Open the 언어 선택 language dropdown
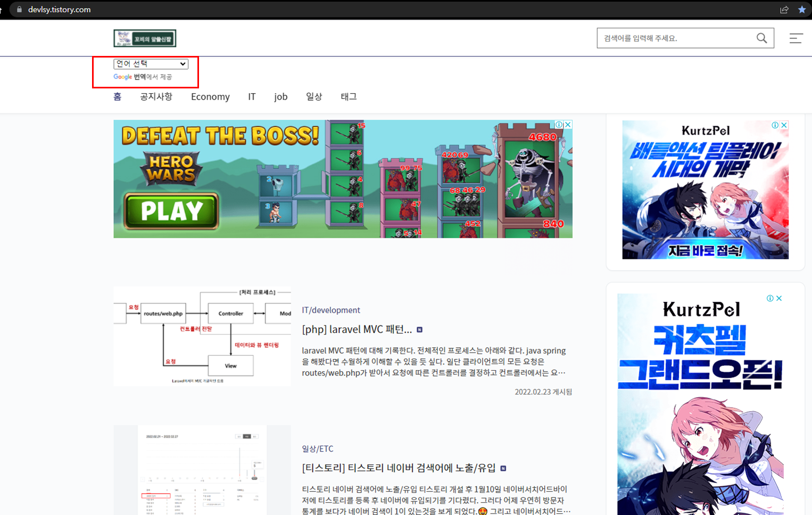 click(151, 64)
